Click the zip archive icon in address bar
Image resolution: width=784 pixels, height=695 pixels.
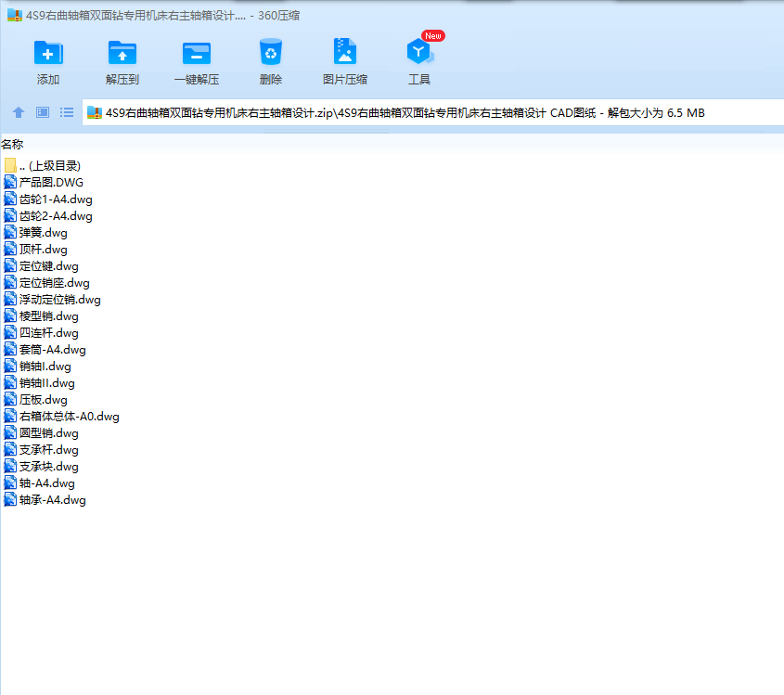pyautogui.click(x=95, y=112)
